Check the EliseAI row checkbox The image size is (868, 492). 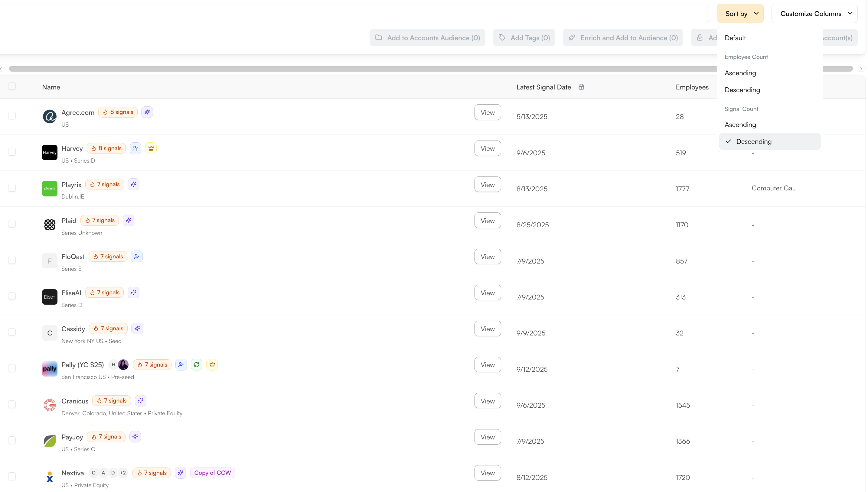[x=12, y=296]
